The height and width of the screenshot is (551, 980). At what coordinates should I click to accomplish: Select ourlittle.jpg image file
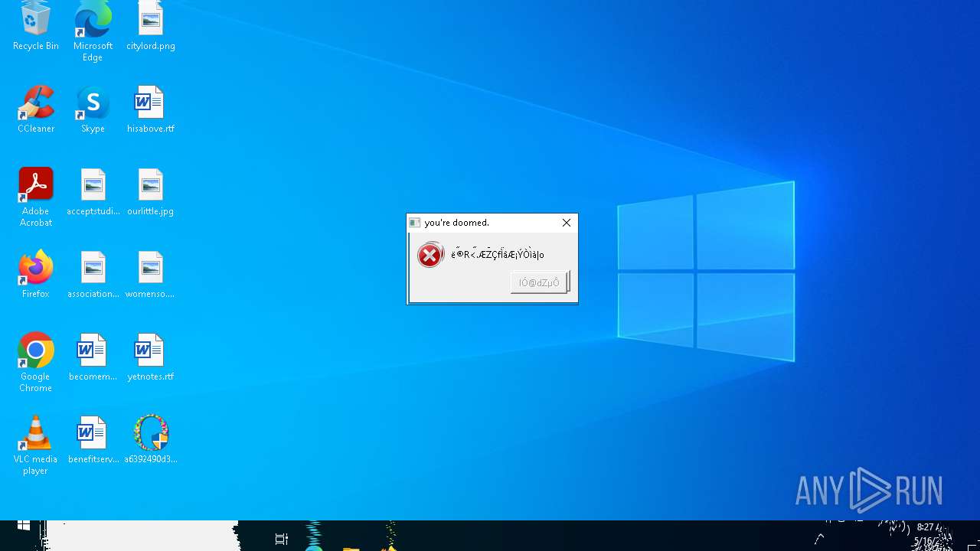click(x=151, y=191)
